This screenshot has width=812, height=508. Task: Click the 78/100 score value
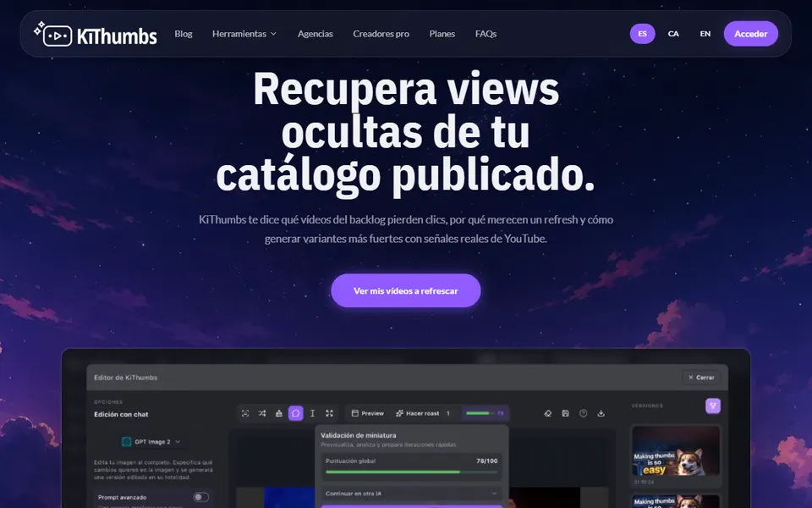click(x=487, y=461)
